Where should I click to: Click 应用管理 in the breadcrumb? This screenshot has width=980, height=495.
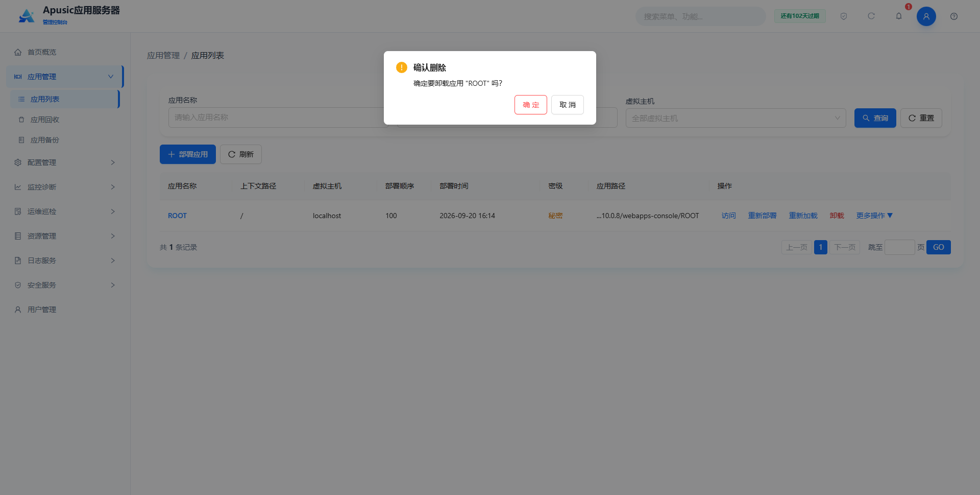pyautogui.click(x=163, y=56)
